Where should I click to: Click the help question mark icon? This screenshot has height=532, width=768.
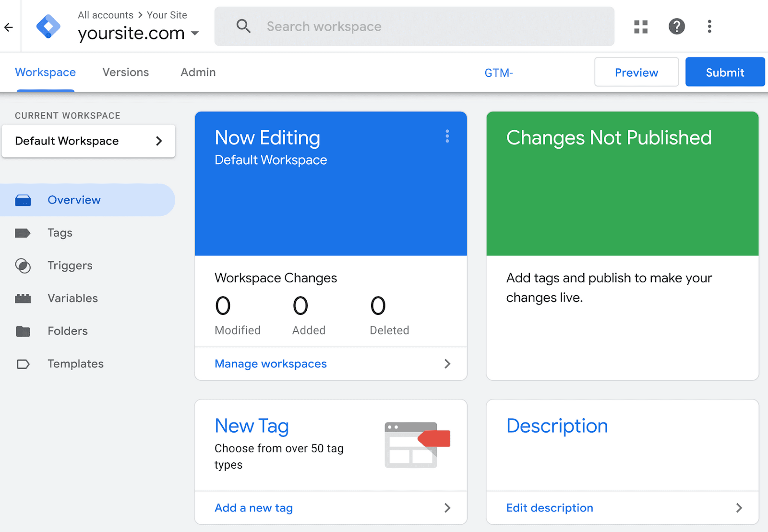pos(677,26)
